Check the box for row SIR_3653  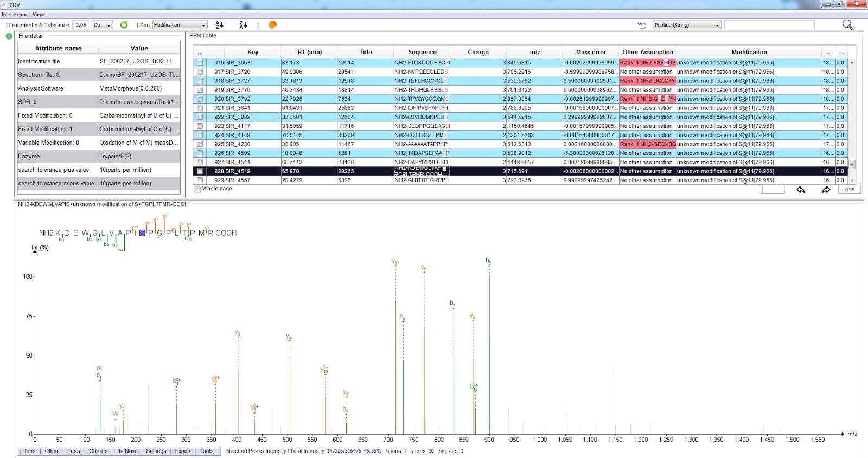pyautogui.click(x=200, y=63)
